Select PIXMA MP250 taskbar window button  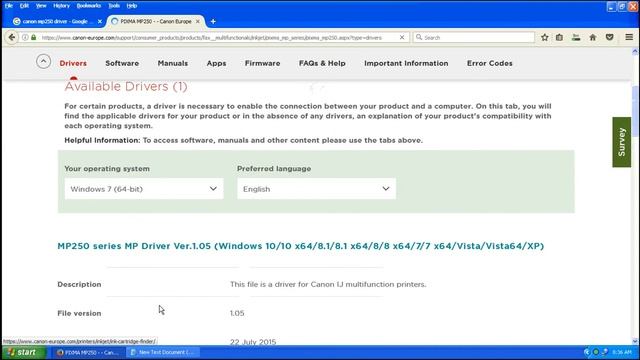coord(88,352)
